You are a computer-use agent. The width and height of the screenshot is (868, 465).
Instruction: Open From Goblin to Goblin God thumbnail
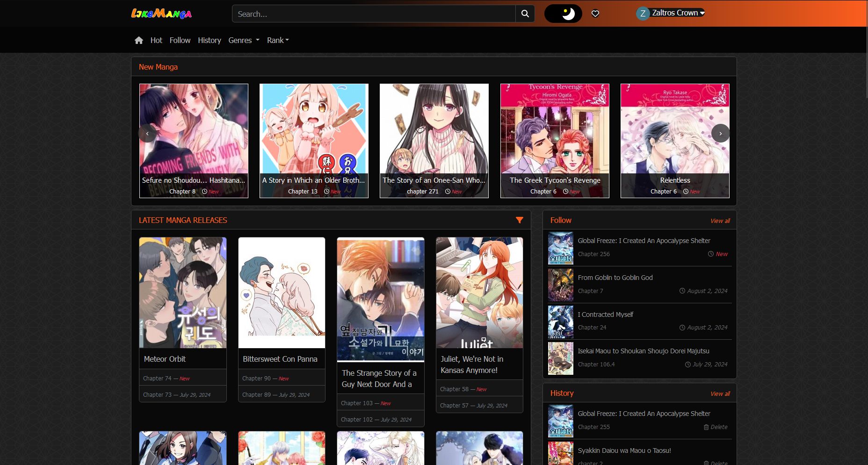click(560, 285)
